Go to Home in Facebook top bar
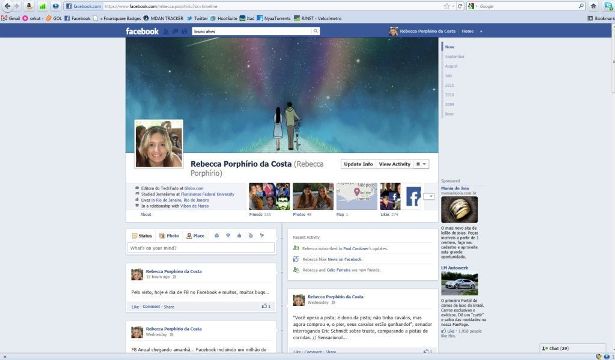This screenshot has height=360, width=615. click(468, 31)
